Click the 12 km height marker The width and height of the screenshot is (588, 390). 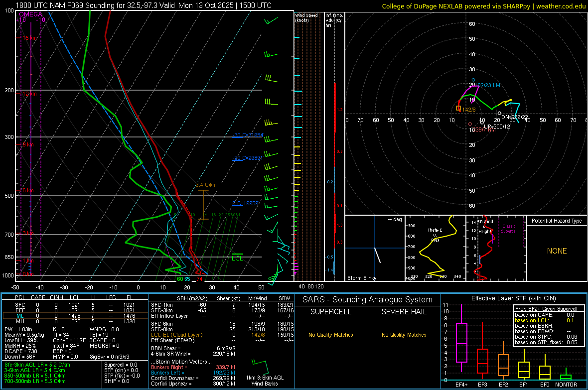tap(29, 94)
